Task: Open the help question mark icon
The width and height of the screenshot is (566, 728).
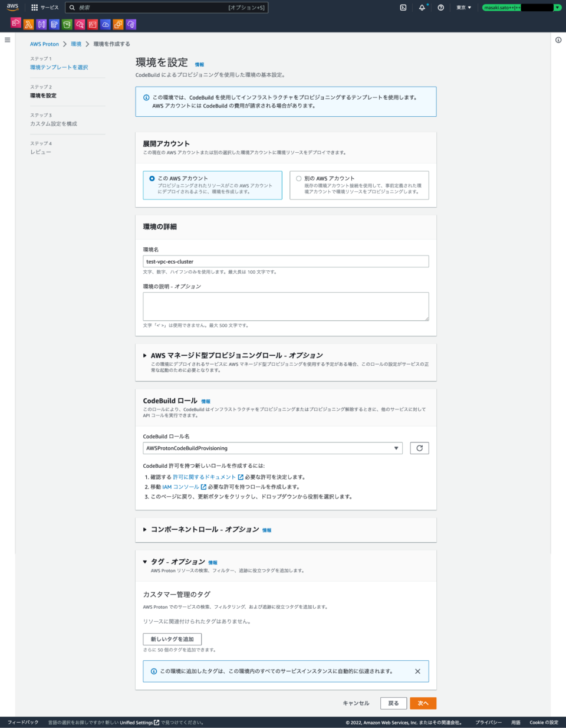Action: coord(441,8)
